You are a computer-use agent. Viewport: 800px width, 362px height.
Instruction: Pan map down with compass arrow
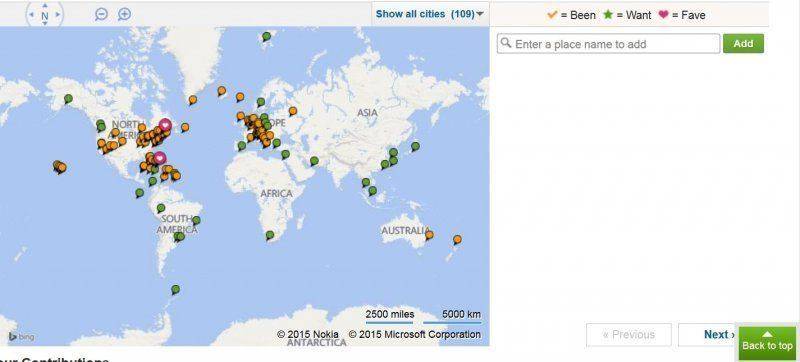point(44,23)
